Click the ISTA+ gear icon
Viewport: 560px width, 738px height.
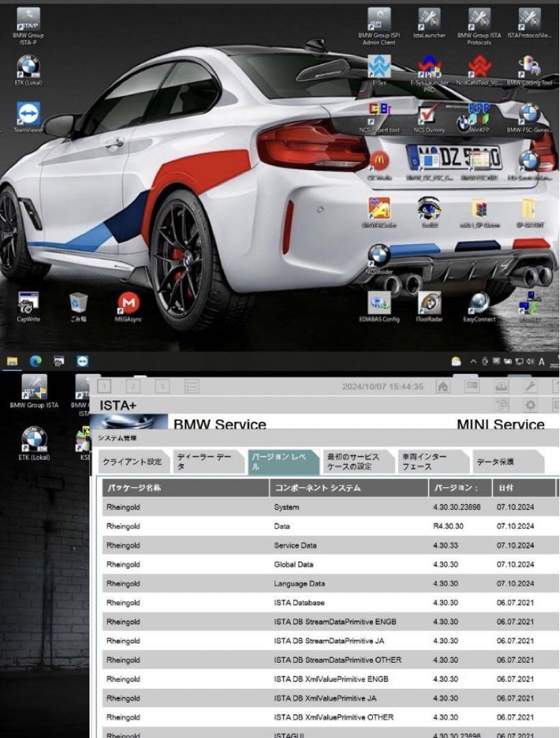coord(531,405)
